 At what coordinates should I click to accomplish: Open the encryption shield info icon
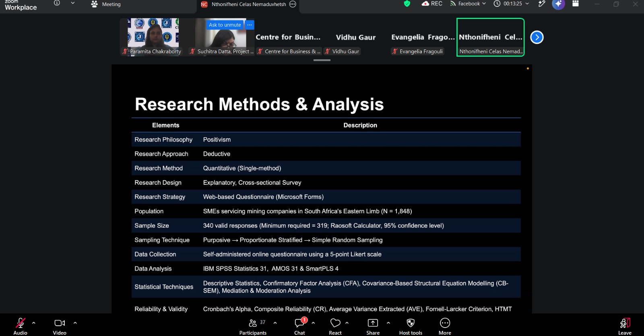pos(407,4)
